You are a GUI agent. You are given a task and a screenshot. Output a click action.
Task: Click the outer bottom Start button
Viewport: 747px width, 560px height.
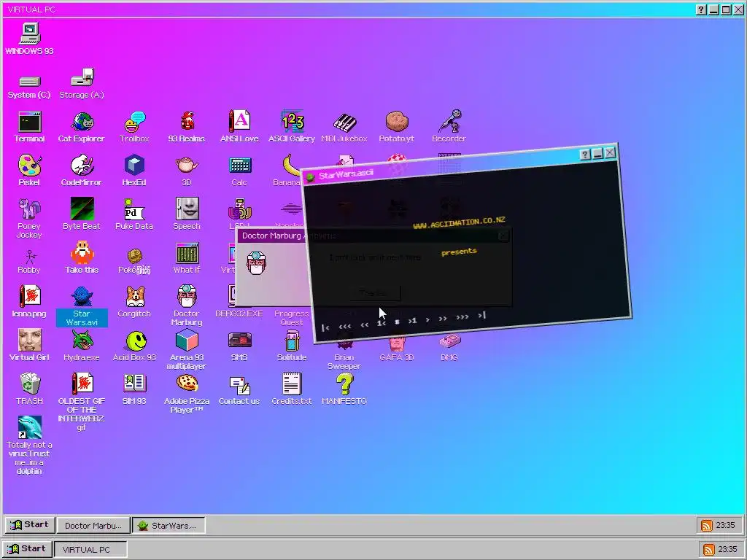pos(27,548)
